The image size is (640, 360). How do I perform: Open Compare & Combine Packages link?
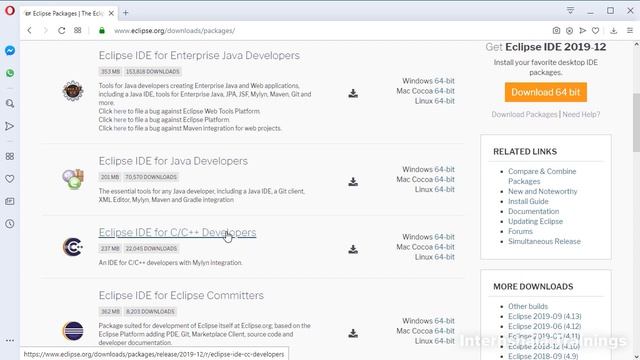pos(542,176)
